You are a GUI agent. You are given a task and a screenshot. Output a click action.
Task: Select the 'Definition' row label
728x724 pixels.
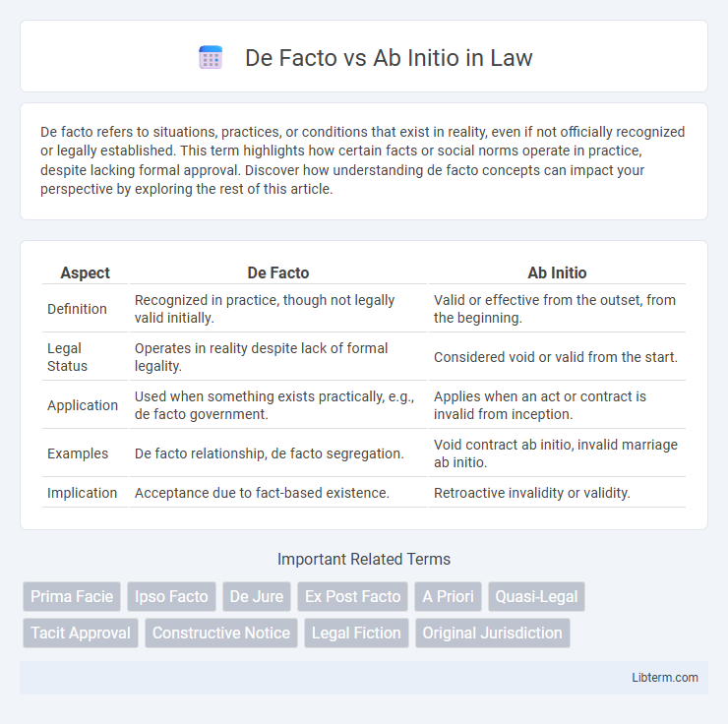pyautogui.click(x=77, y=309)
